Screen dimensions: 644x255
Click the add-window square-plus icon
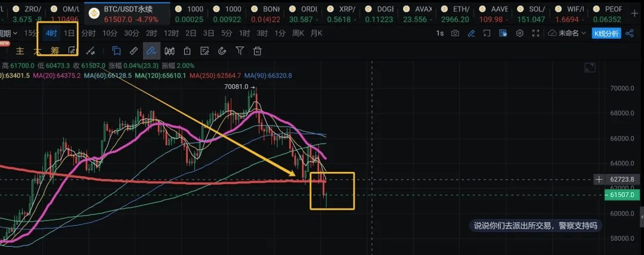tap(487, 33)
